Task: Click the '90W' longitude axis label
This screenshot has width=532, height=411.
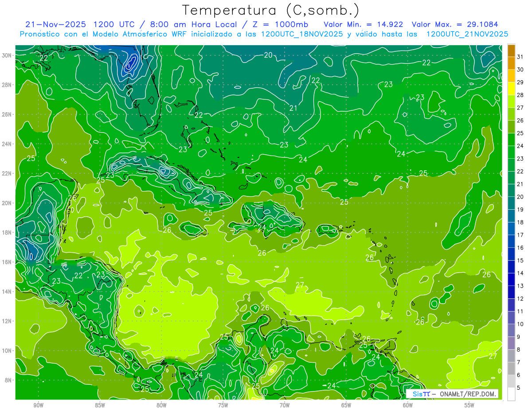Action: click(38, 405)
